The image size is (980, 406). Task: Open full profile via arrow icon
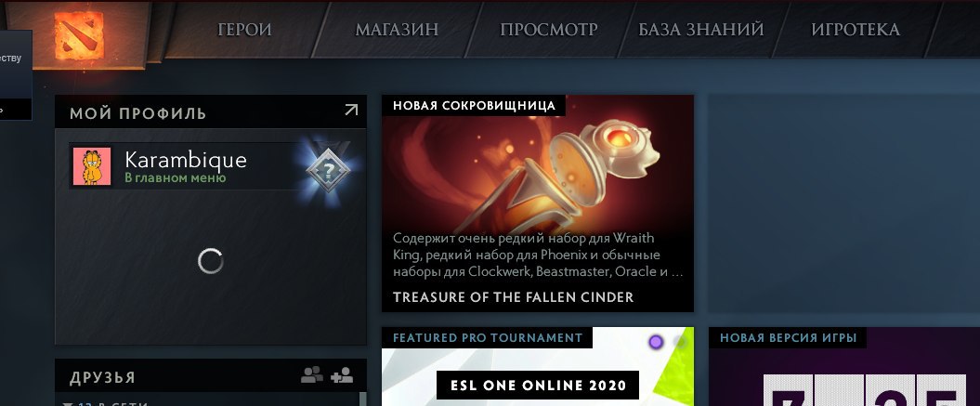[351, 111]
